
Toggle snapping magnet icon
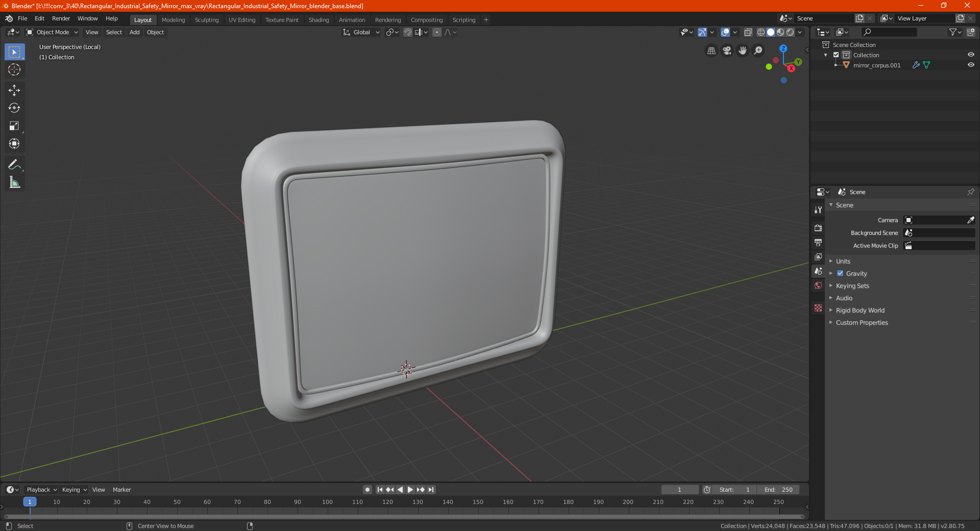pos(408,32)
